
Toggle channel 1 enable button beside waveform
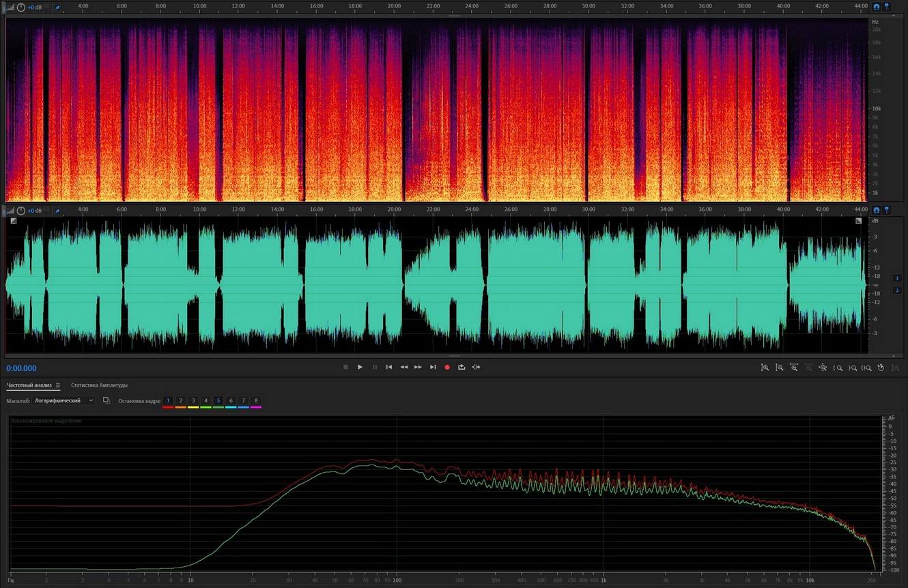pyautogui.click(x=897, y=278)
